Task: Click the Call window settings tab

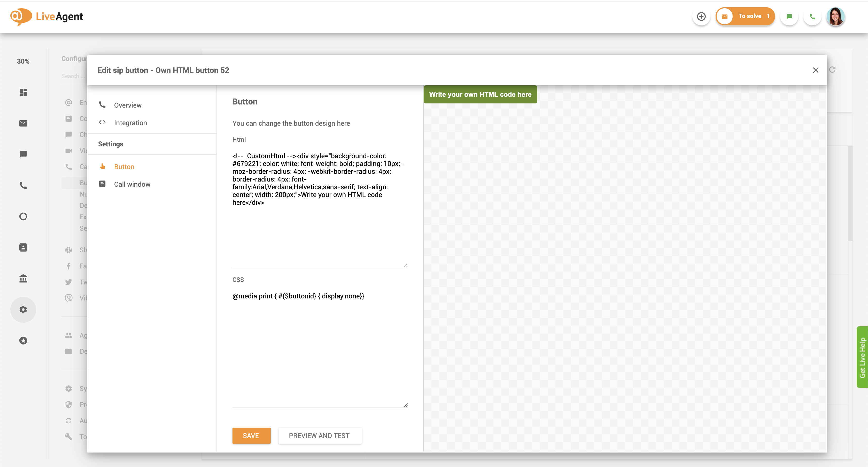Action: (132, 184)
